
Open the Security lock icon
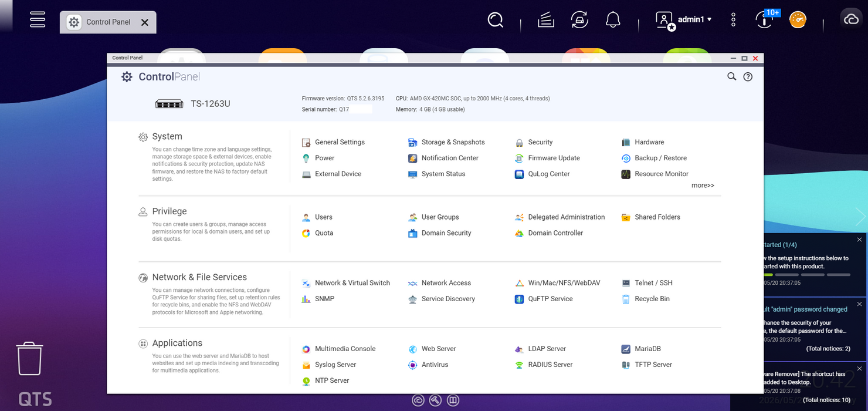(x=519, y=142)
